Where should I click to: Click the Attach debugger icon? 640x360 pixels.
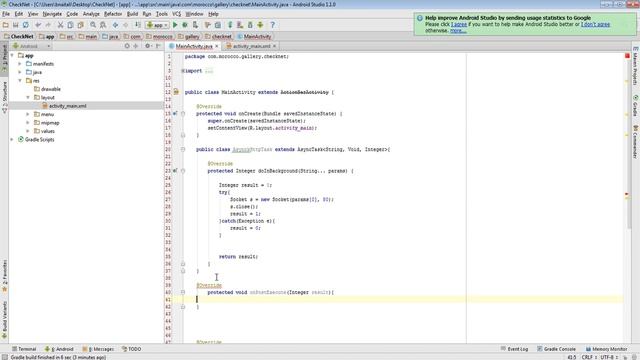196,25
